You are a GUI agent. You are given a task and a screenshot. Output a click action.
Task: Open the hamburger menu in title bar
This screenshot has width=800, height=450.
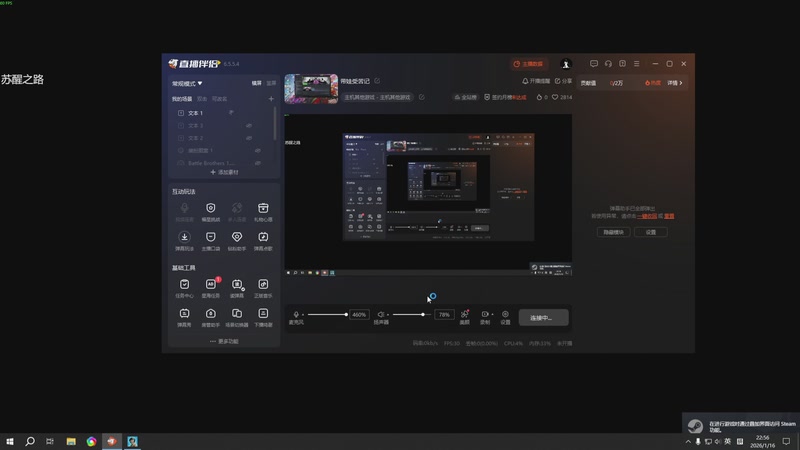(636, 64)
